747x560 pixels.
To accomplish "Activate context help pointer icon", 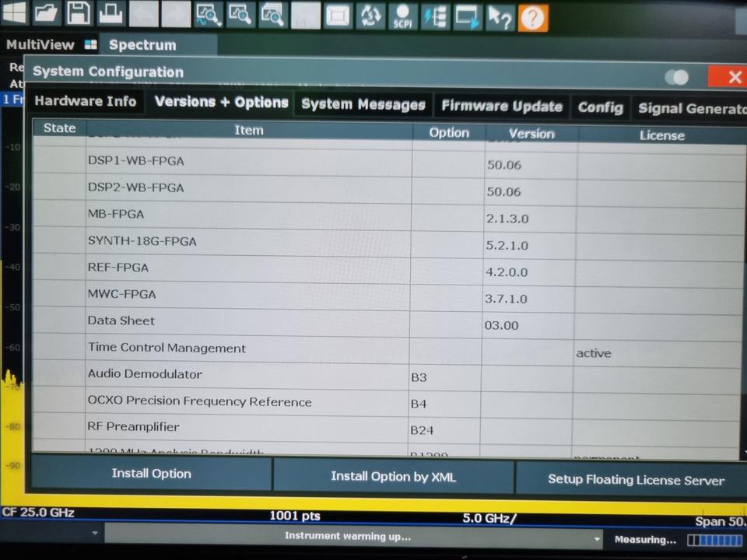I will tap(500, 19).
